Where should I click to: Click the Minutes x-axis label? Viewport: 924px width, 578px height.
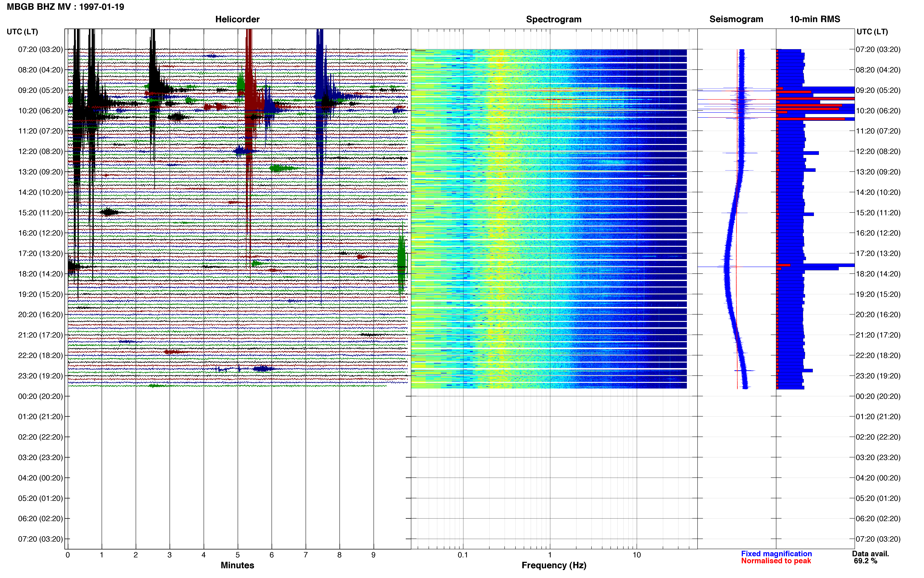point(237,565)
